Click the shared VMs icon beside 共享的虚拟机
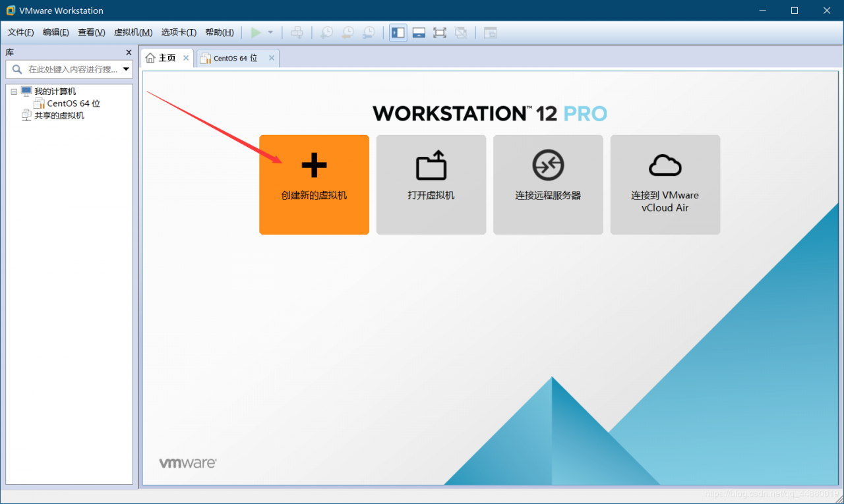 pyautogui.click(x=26, y=115)
